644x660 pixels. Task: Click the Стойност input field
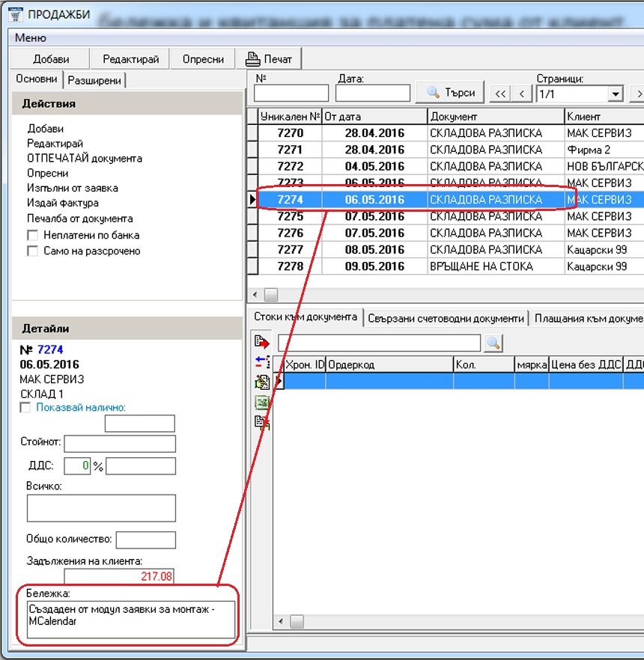click(120, 443)
